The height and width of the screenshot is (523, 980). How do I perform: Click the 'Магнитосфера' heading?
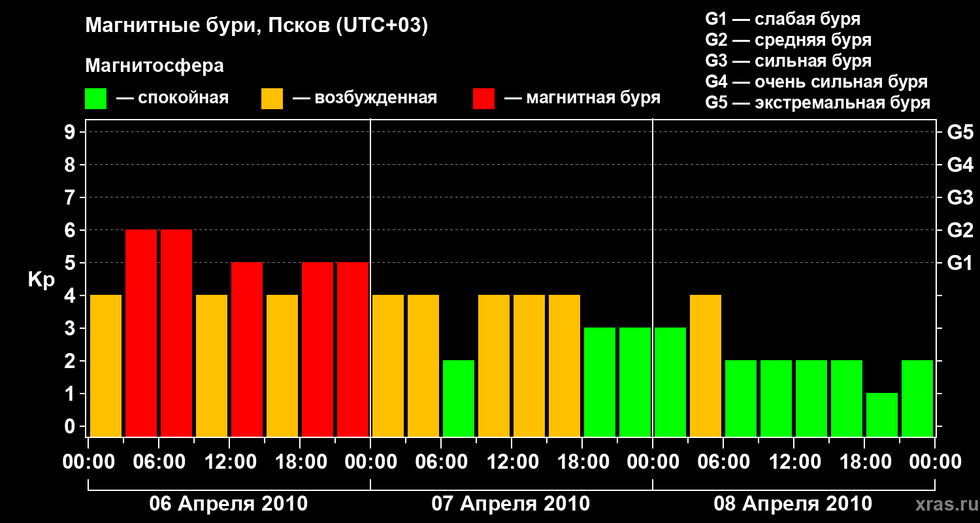coord(155,66)
